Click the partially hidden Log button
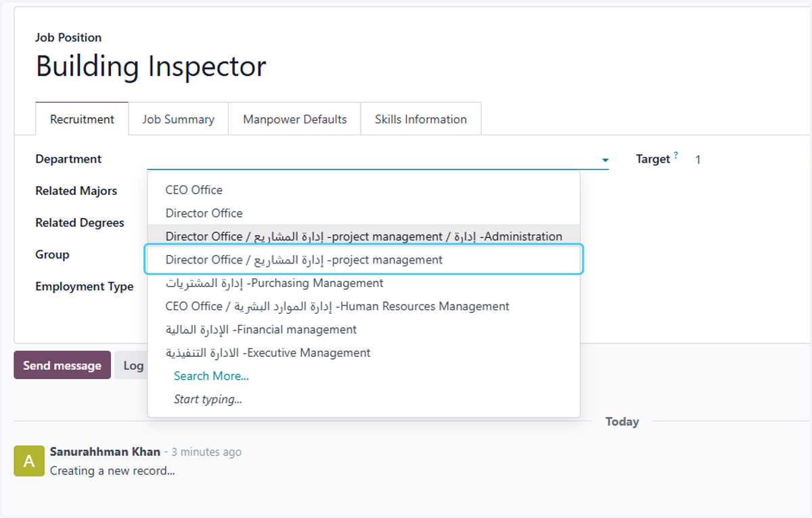The width and height of the screenshot is (812, 518). coord(131,365)
